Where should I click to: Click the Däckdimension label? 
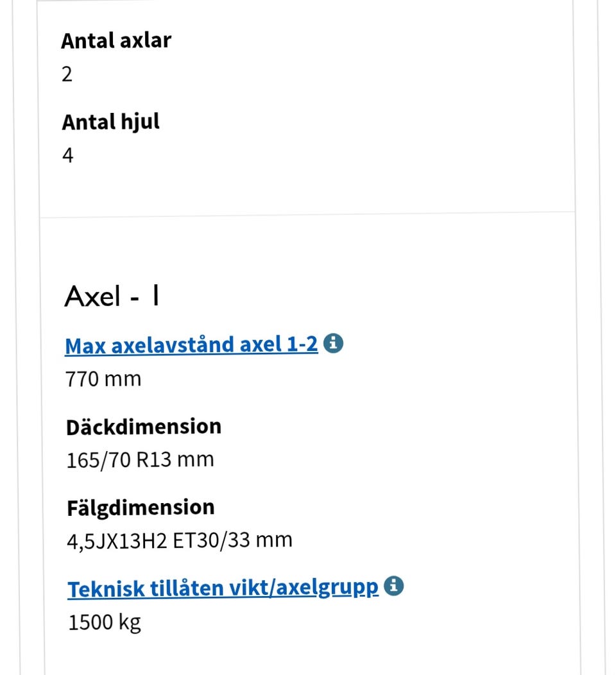[x=143, y=427]
